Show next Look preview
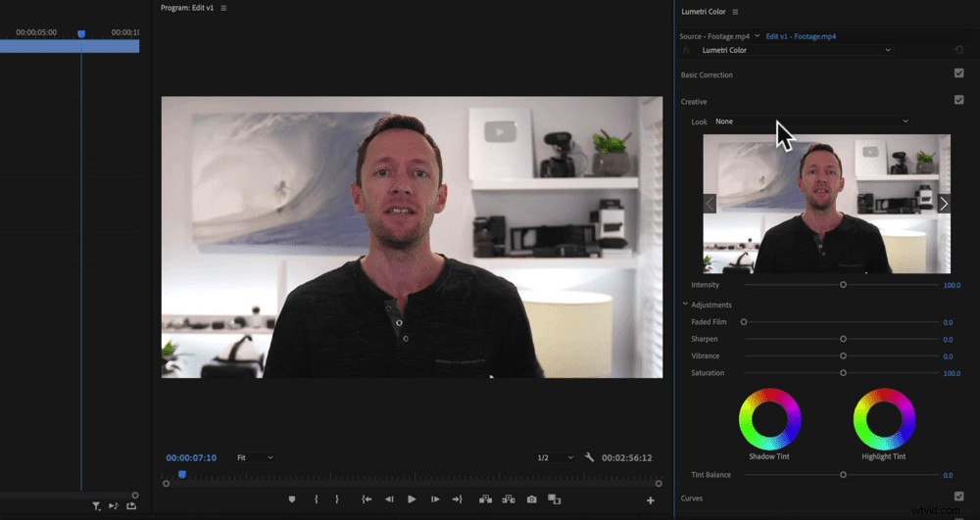 (944, 204)
